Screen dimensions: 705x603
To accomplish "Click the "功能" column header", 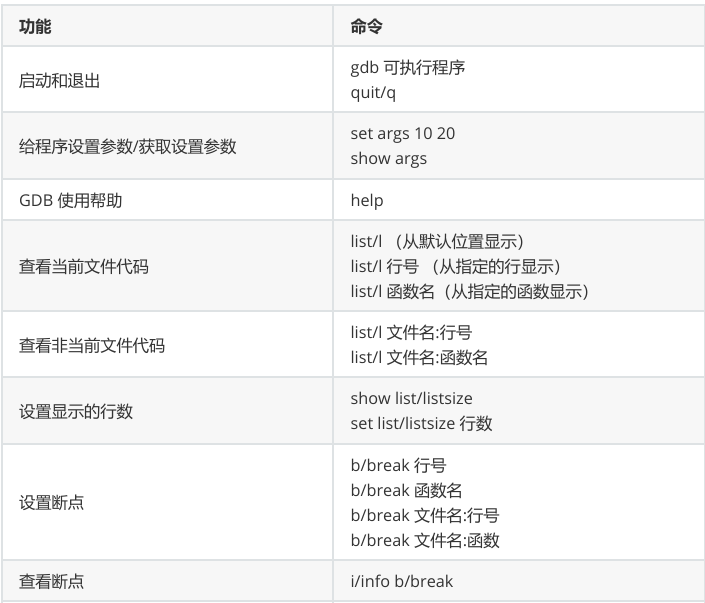I will (35, 27).
